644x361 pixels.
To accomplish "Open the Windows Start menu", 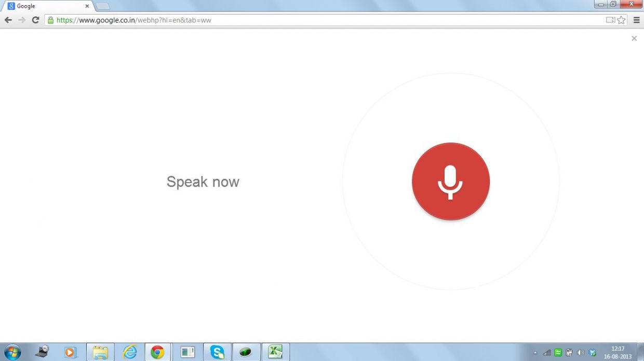I will (11, 352).
